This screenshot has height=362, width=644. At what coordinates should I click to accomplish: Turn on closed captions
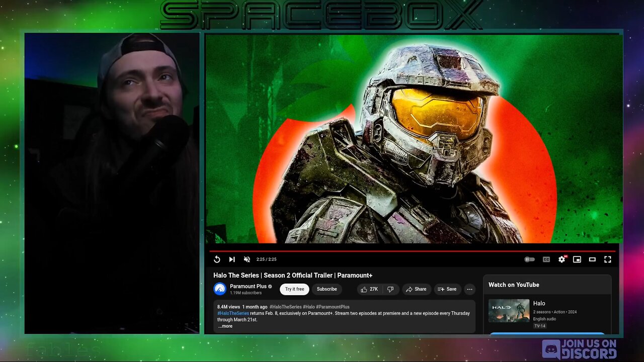point(546,259)
